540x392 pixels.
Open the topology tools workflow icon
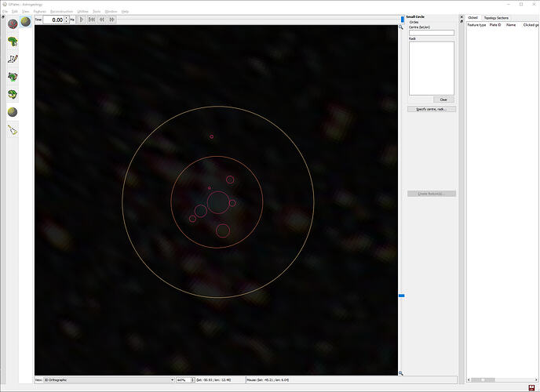pyautogui.click(x=13, y=77)
